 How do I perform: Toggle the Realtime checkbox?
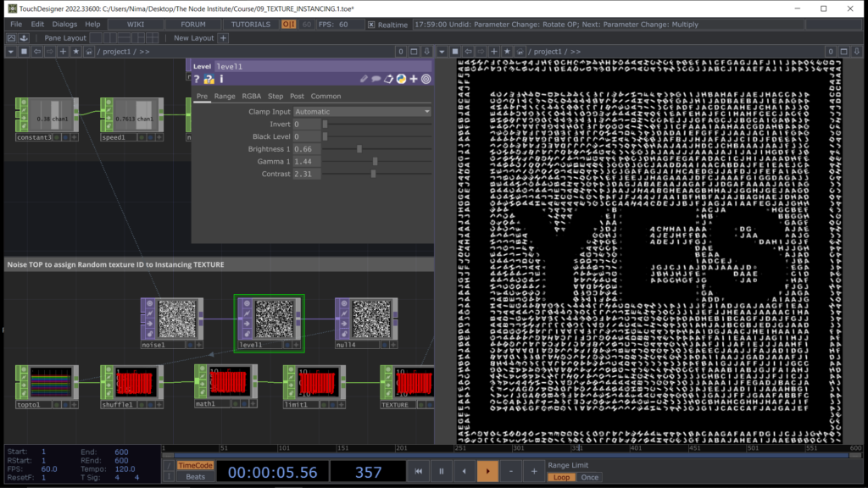pyautogui.click(x=371, y=25)
